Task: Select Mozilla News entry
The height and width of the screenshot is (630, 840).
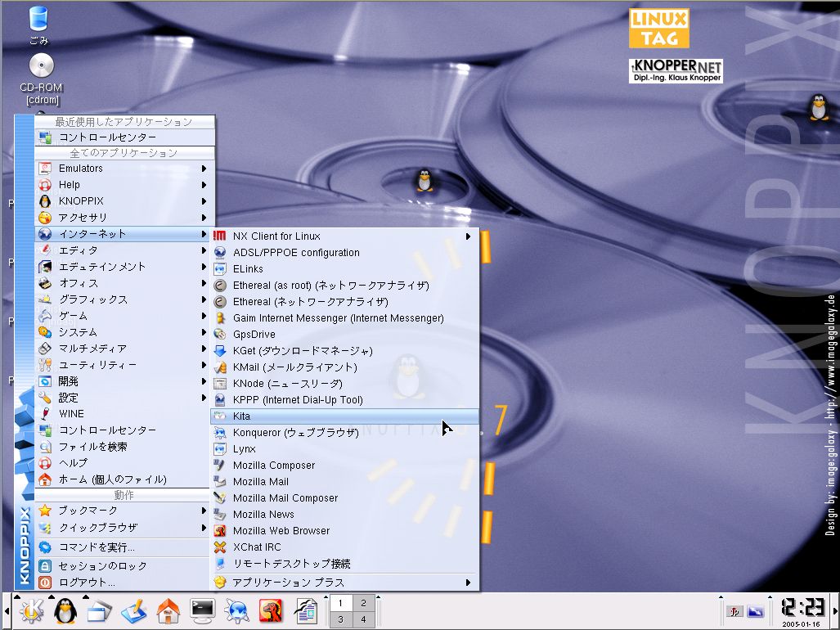Action: click(x=344, y=515)
